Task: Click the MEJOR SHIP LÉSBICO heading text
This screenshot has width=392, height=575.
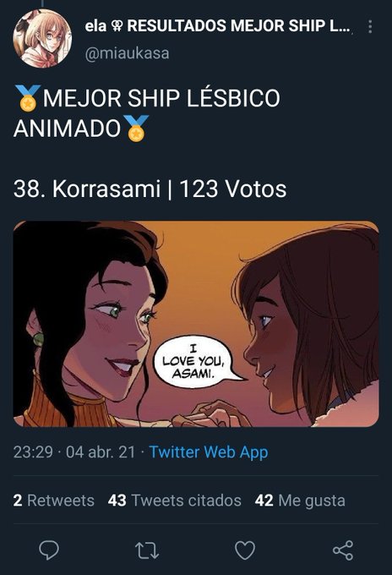Action: click(161, 98)
